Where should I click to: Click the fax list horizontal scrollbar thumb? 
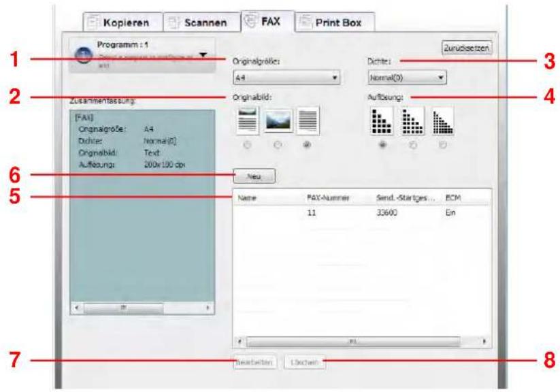353,341
